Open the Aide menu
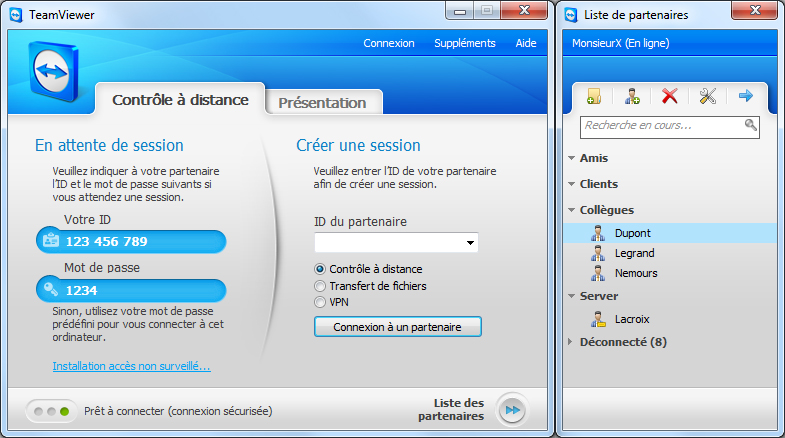Image resolution: width=785 pixels, height=438 pixels. click(x=526, y=43)
